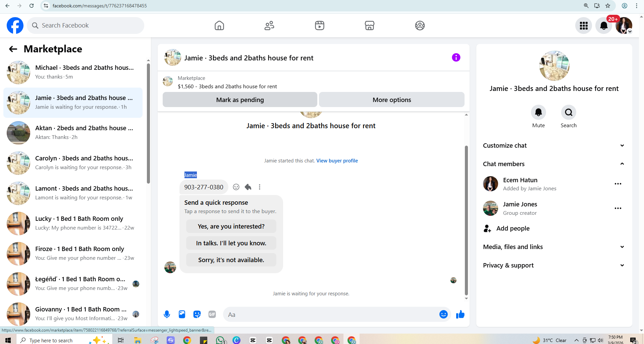Screen dimensions: 644x344
Task: Click More options button
Action: pos(392,100)
